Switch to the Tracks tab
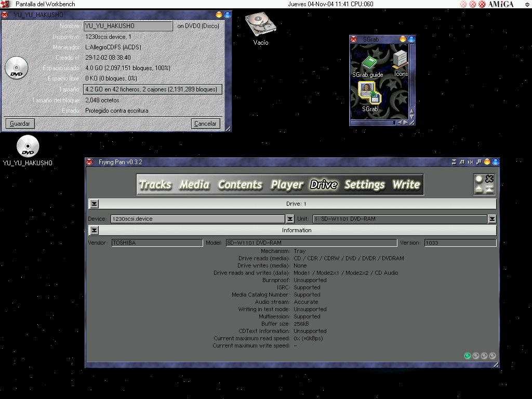The height and width of the screenshot is (399, 532). [155, 184]
